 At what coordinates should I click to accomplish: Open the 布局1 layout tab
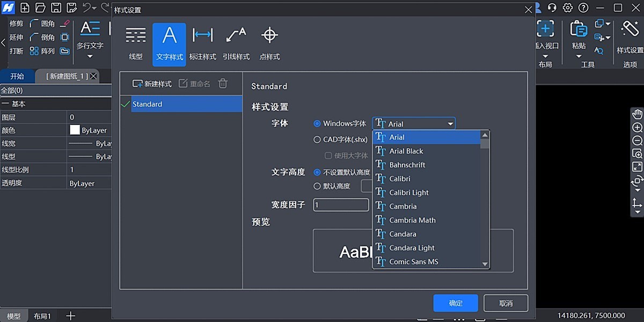pyautogui.click(x=42, y=316)
